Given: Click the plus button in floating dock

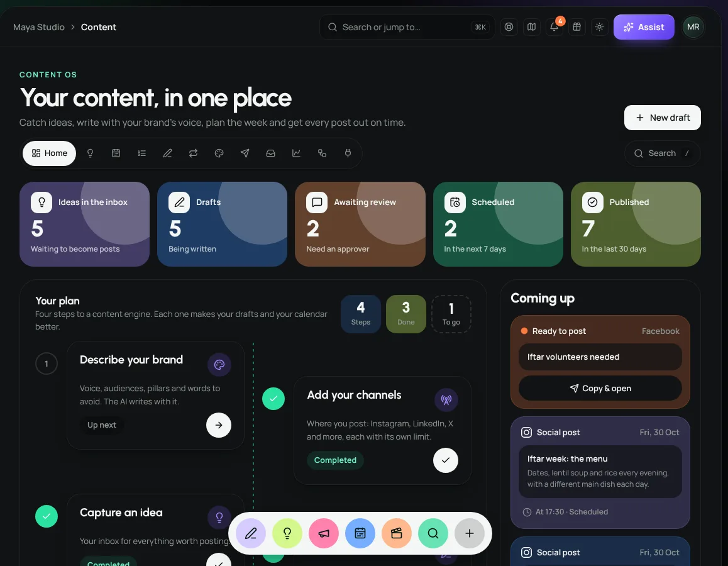Looking at the screenshot, I should pos(470,533).
